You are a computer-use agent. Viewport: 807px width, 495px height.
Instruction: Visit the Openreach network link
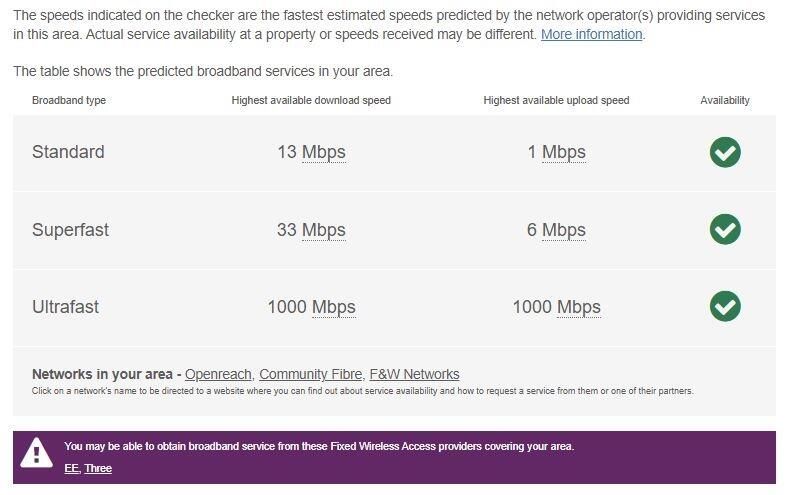(218, 374)
